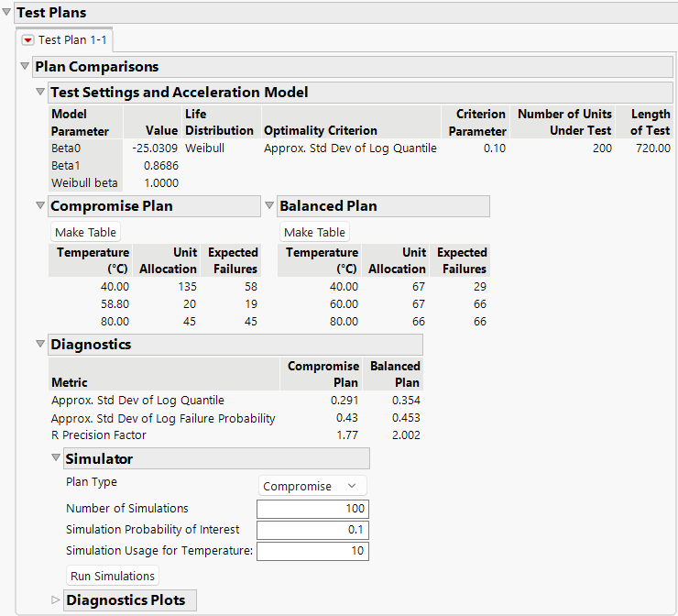Screen dimensions: 678x616
Task: Click Diagnostics value 0.354
Action: click(x=406, y=401)
